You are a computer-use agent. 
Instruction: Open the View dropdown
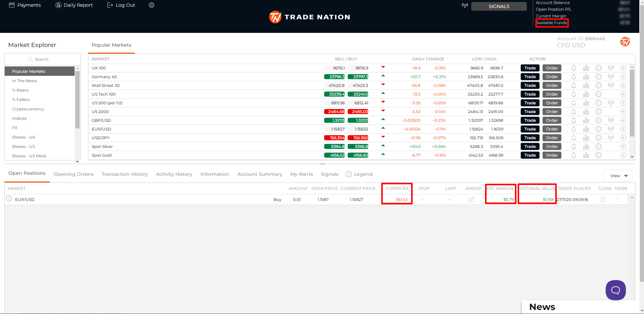(618, 176)
